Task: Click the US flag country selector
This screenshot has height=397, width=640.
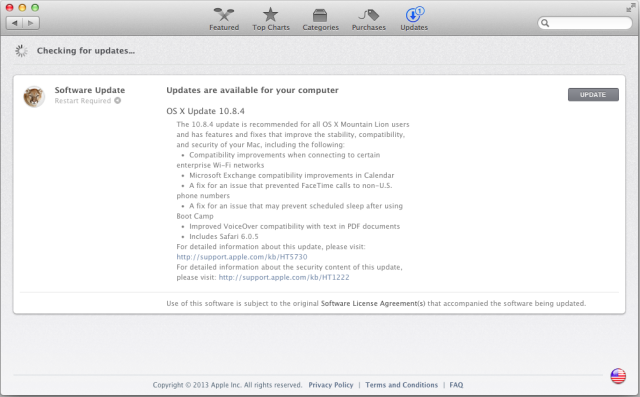Action: pos(618,376)
